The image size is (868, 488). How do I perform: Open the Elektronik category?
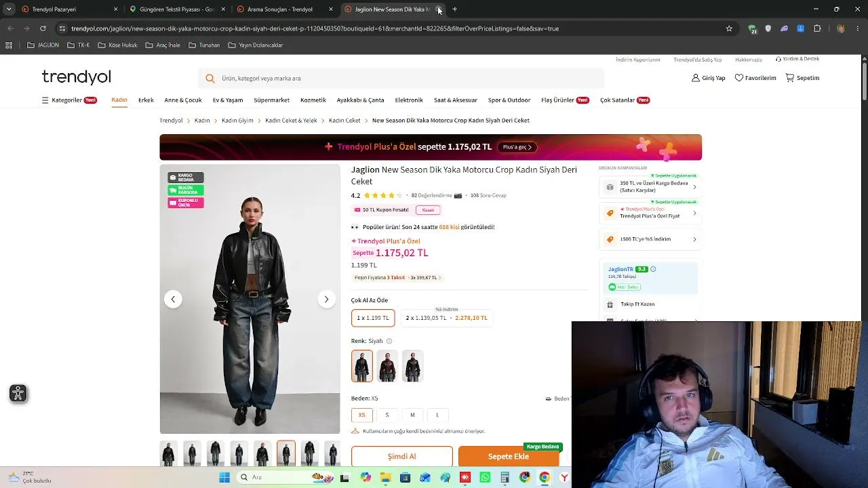point(409,100)
